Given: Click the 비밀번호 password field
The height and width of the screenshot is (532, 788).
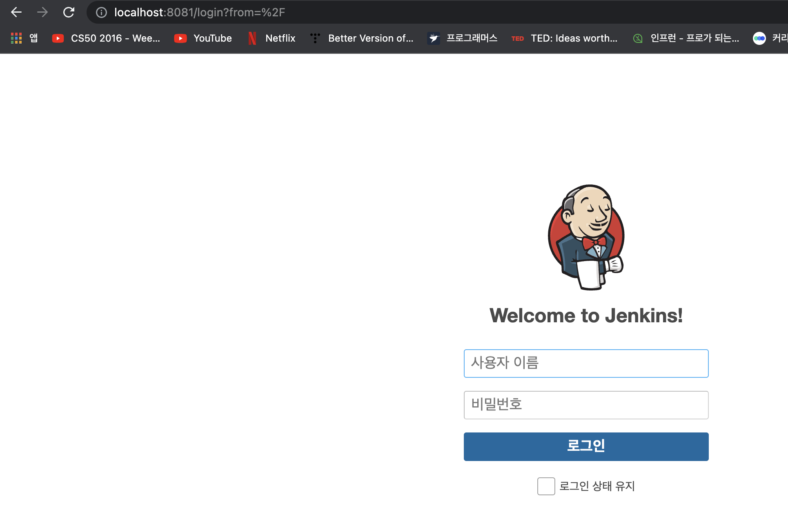Looking at the screenshot, I should click(586, 405).
